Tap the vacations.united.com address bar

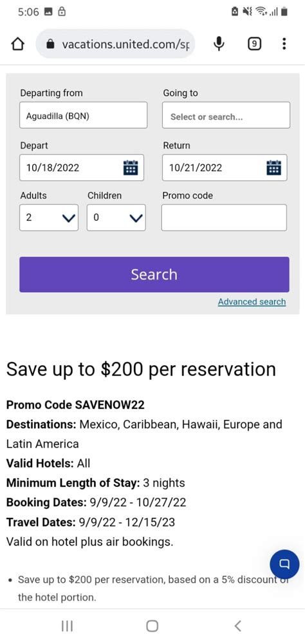coord(115,44)
